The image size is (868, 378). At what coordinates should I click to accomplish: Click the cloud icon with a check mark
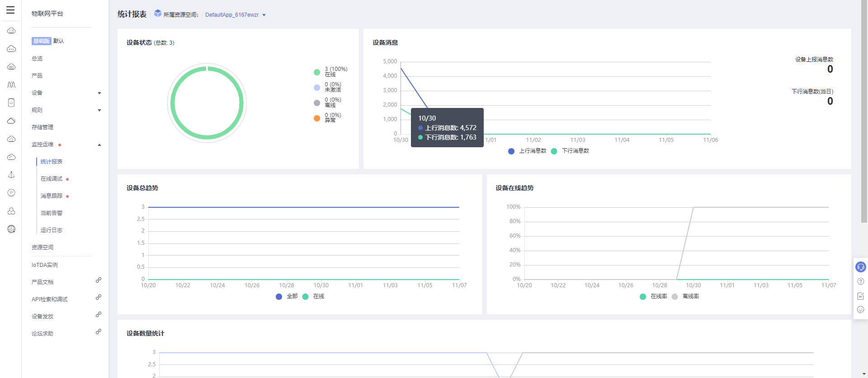11,157
